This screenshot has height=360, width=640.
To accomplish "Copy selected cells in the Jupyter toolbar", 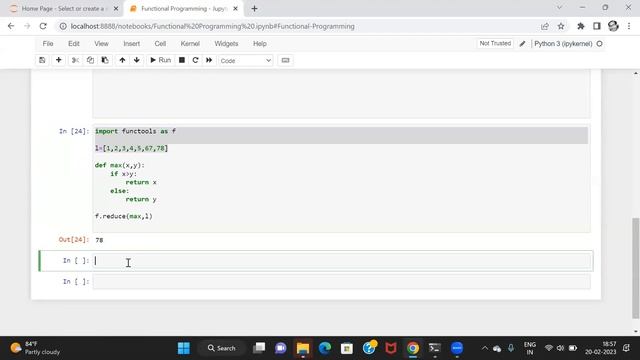I will (x=90, y=60).
